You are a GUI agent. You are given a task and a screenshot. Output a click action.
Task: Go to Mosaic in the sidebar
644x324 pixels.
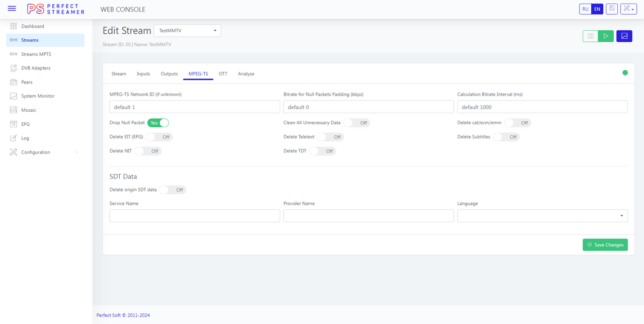coord(29,110)
